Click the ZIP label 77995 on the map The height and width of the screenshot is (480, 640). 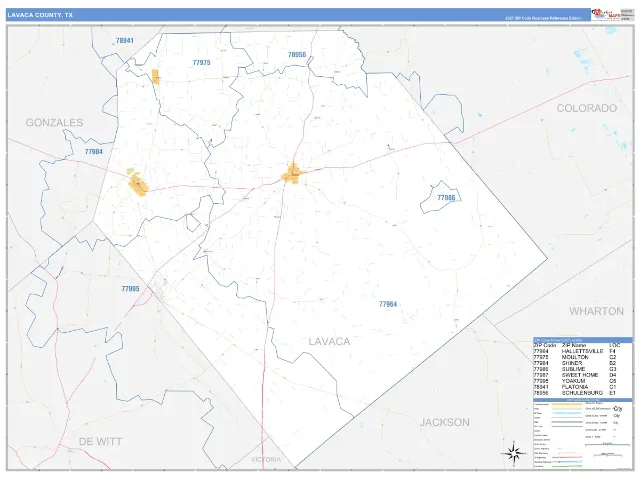[130, 289]
